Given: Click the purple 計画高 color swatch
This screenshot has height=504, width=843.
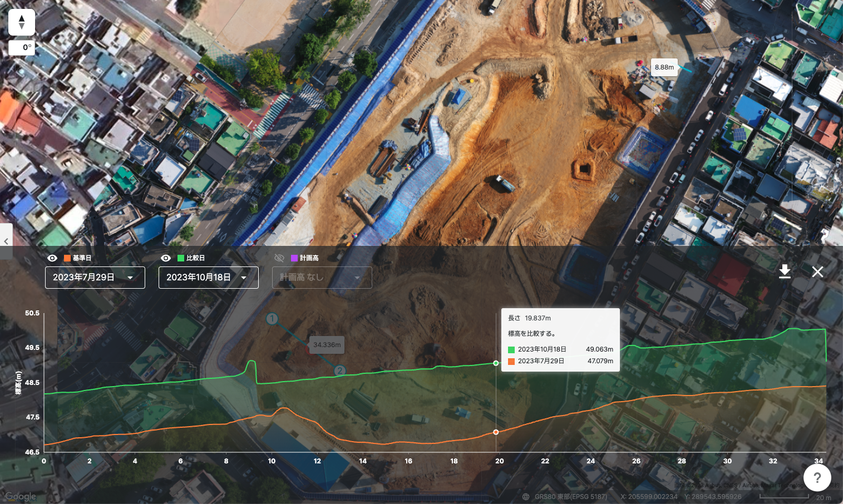Looking at the screenshot, I should coord(294,258).
